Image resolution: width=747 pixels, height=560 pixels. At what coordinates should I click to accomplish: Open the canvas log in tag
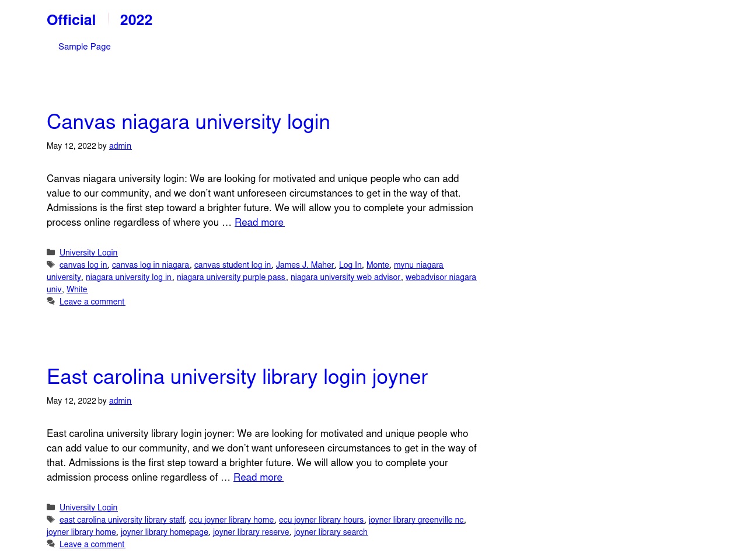coord(83,265)
